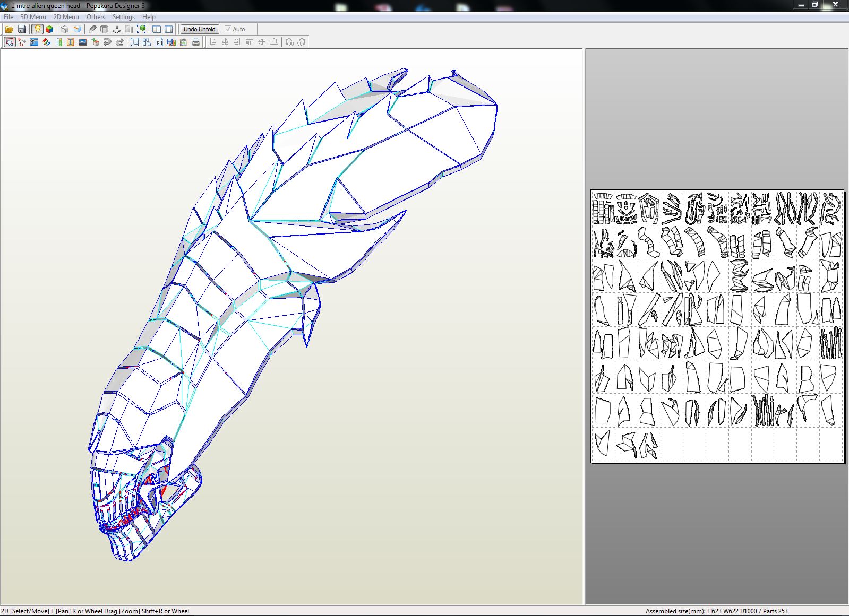This screenshot has width=849, height=616.
Task: Click the grey cube model icon
Action: (65, 29)
